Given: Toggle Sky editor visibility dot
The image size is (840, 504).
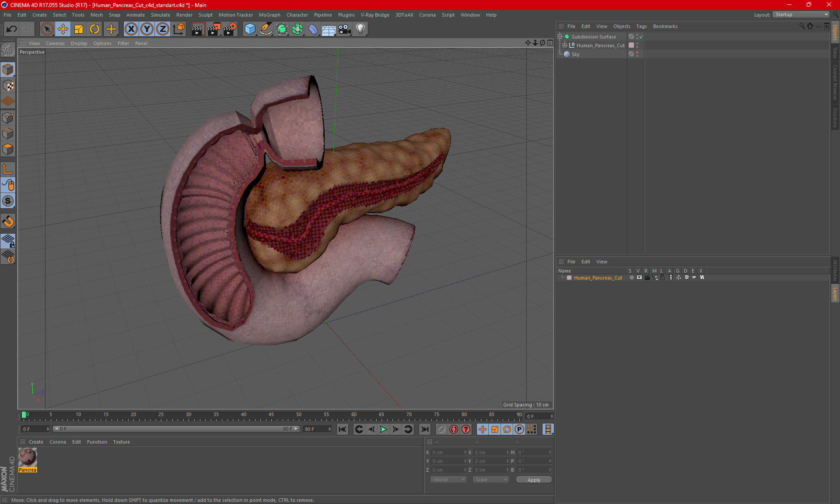Looking at the screenshot, I should 637,52.
